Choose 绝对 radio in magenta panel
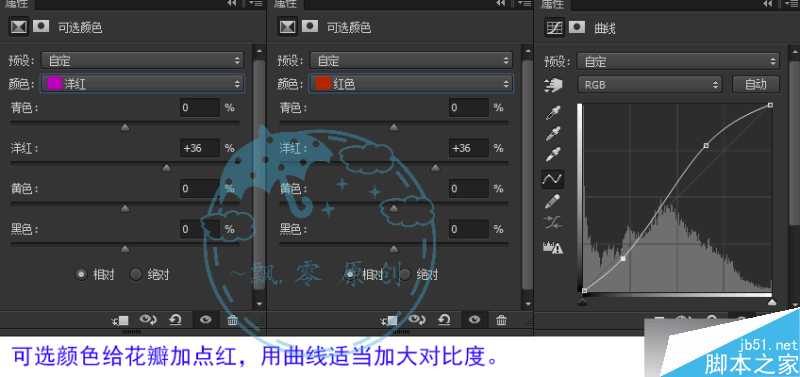Image resolution: width=800 pixels, height=377 pixels. [136, 274]
